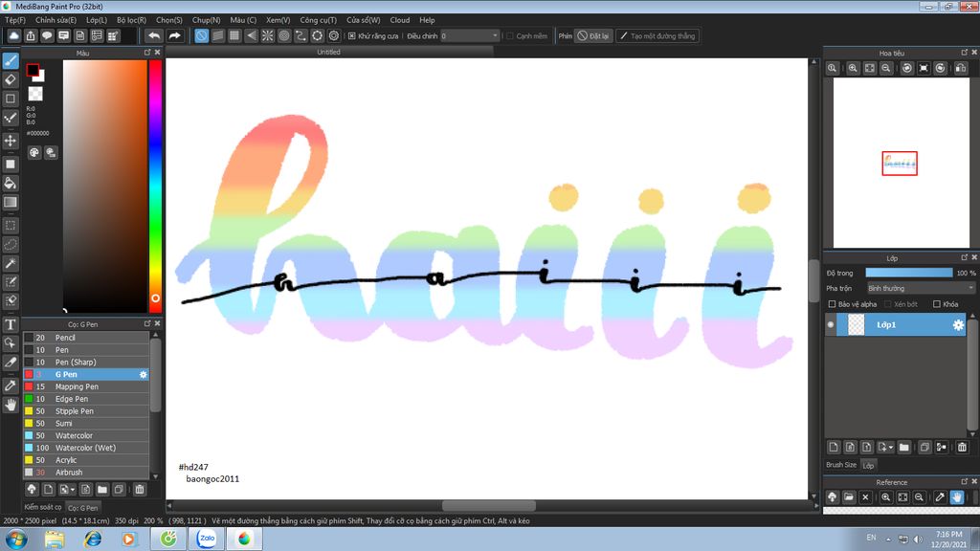Select the Text tool

tap(11, 324)
